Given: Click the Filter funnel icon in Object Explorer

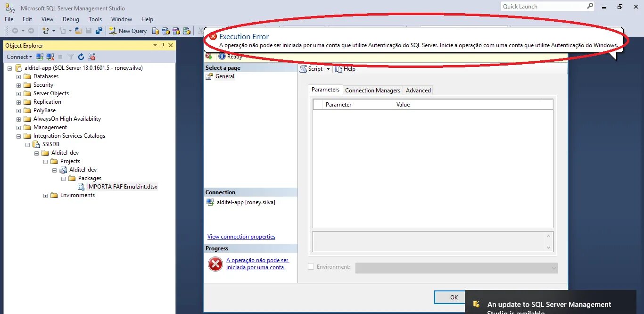Looking at the screenshot, I should coord(71,57).
